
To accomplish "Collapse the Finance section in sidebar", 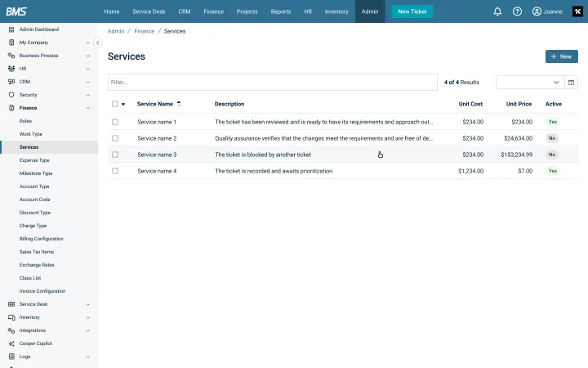I will 87,108.
